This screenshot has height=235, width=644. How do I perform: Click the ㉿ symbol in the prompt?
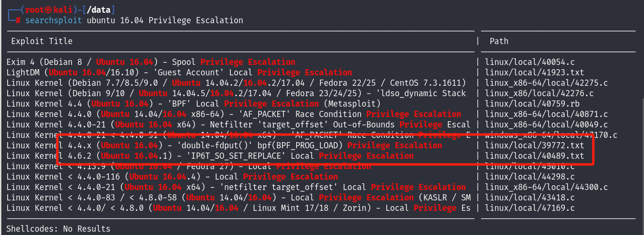click(42, 10)
